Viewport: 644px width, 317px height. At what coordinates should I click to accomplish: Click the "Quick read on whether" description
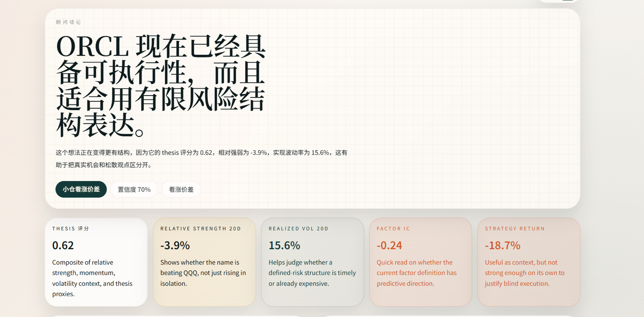416,273
